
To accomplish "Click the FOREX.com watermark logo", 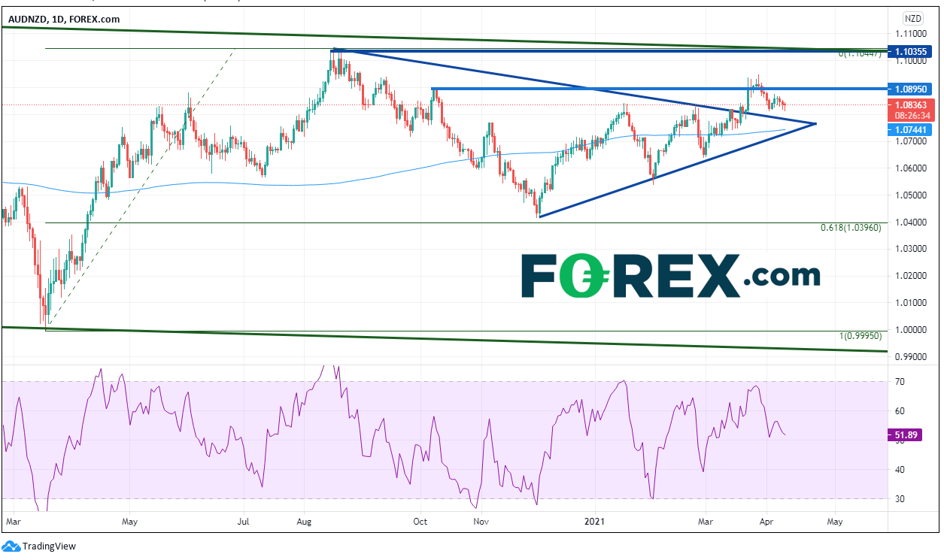I will coord(670,276).
